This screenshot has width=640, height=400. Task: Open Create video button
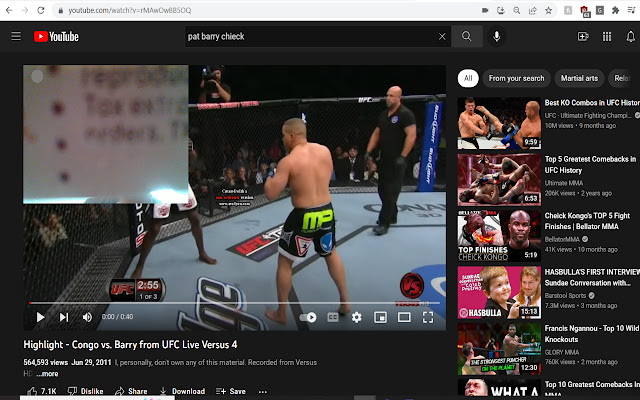pos(583,37)
